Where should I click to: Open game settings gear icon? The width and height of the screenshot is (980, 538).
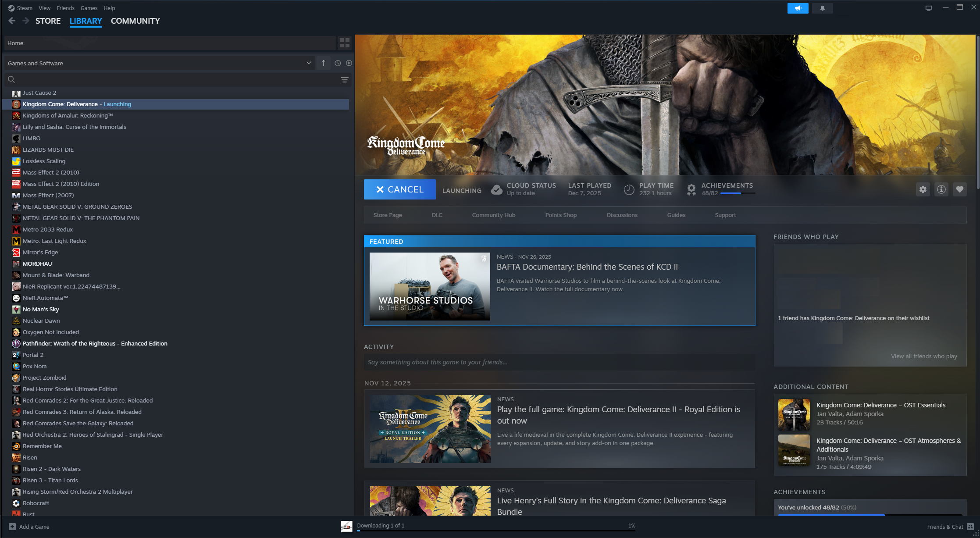point(923,189)
